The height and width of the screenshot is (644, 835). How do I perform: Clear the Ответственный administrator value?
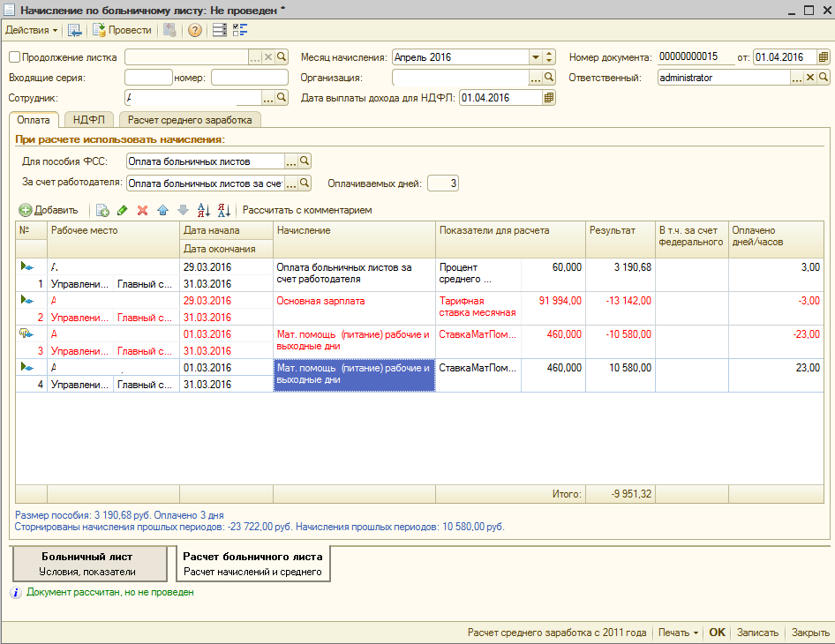(809, 78)
